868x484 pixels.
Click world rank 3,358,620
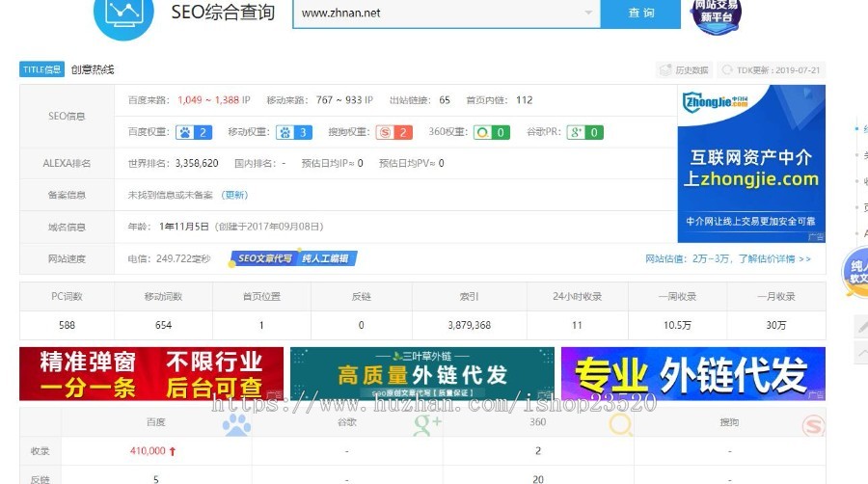coord(197,163)
